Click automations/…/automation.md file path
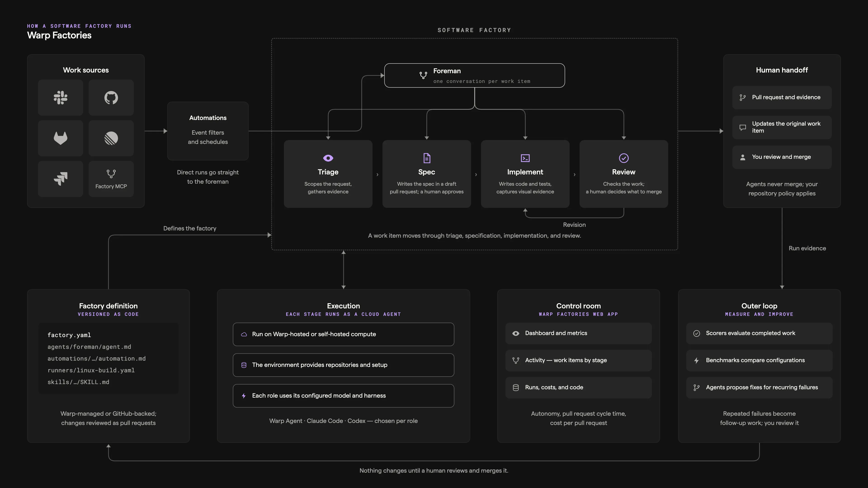Screen dimensions: 868x488 pyautogui.click(x=97, y=359)
